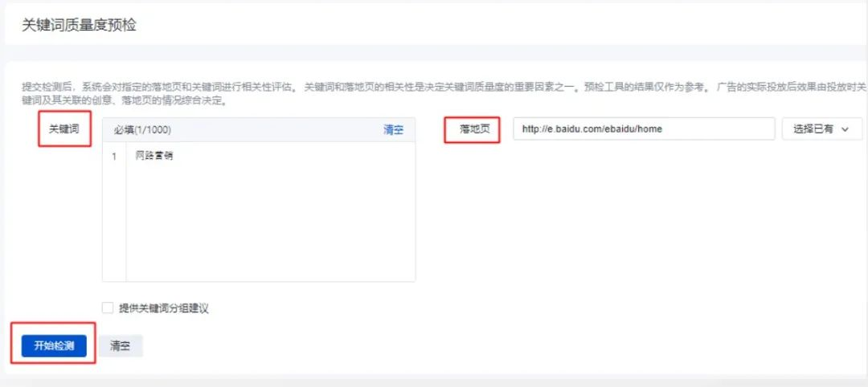
Task: Select the 落地页 field label
Action: (x=474, y=128)
